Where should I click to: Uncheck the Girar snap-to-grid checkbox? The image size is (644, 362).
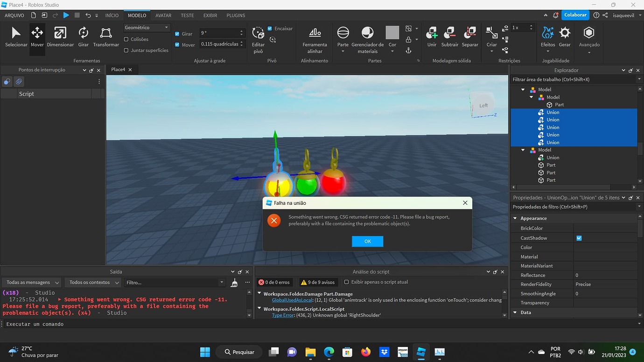(177, 34)
